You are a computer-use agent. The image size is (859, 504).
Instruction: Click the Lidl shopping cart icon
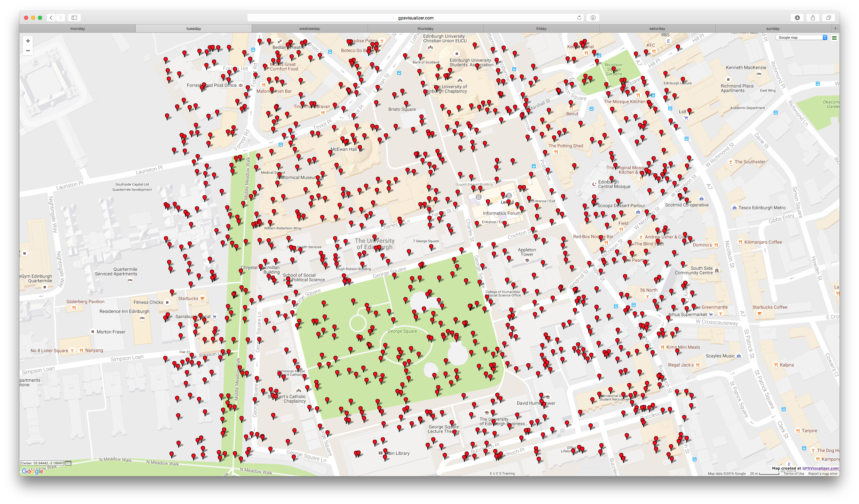[x=686, y=118]
